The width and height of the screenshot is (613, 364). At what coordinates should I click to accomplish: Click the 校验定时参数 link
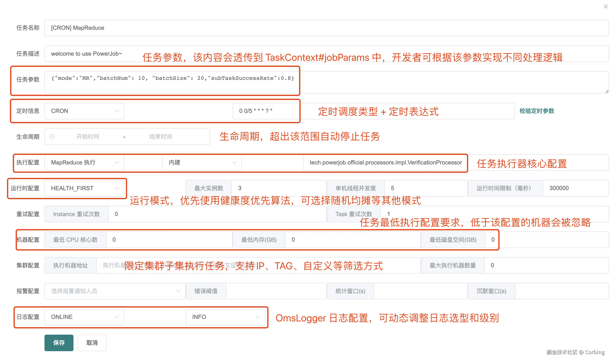point(536,111)
